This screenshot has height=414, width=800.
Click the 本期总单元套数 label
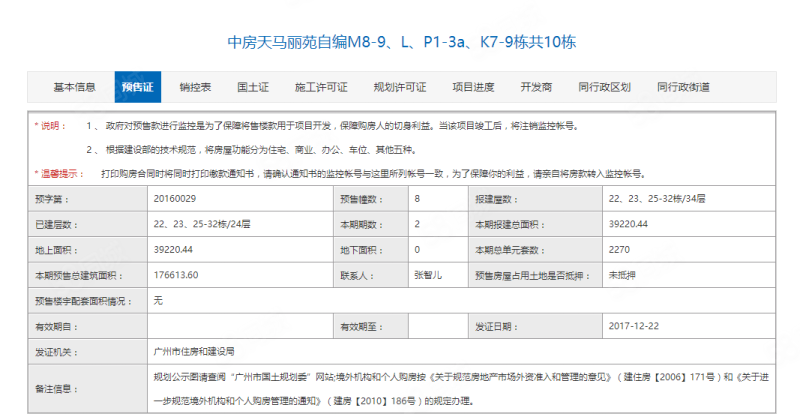510,250
